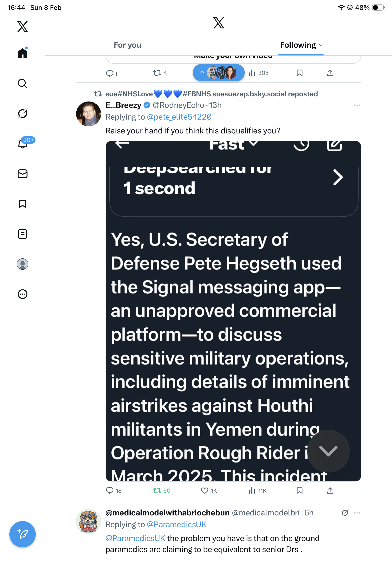Open Lists icon in sidebar
The height and width of the screenshot is (561, 392).
[23, 234]
